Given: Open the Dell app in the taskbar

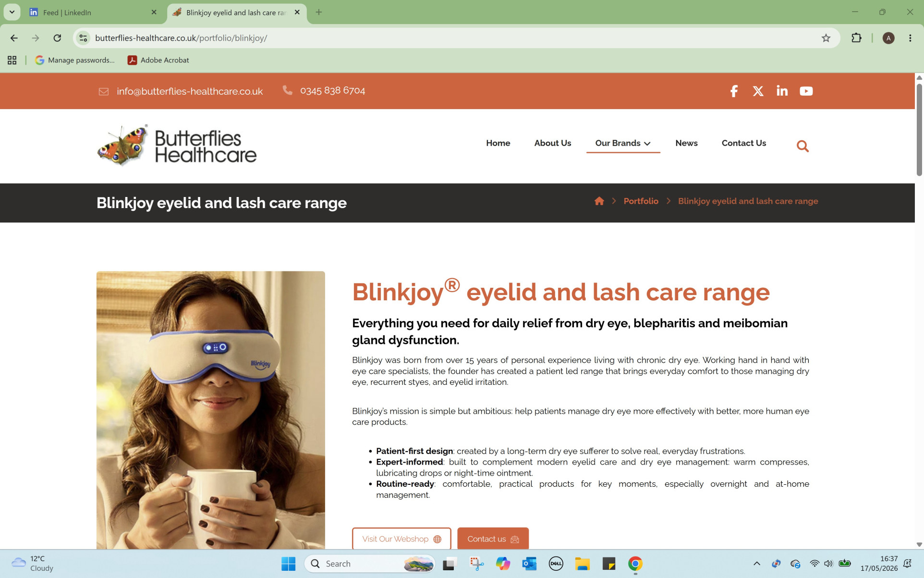Looking at the screenshot, I should click(556, 564).
